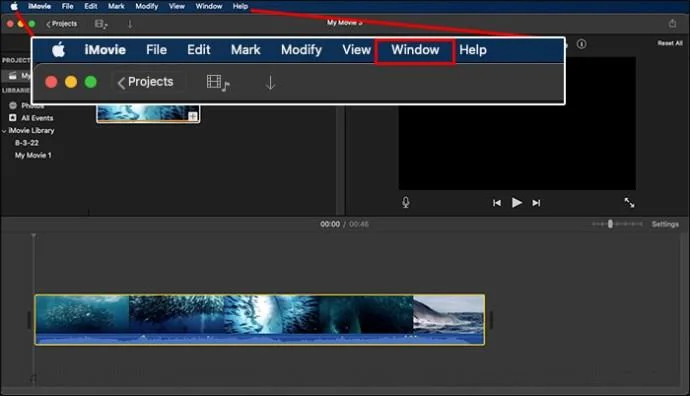The width and height of the screenshot is (690, 396).
Task: Open the timeline Settings button
Action: click(x=665, y=224)
